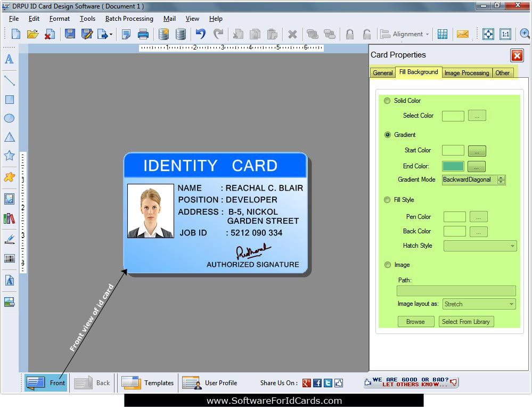Screen dimensions: 532x407
Task: Click the Templates button
Action: pyautogui.click(x=148, y=383)
